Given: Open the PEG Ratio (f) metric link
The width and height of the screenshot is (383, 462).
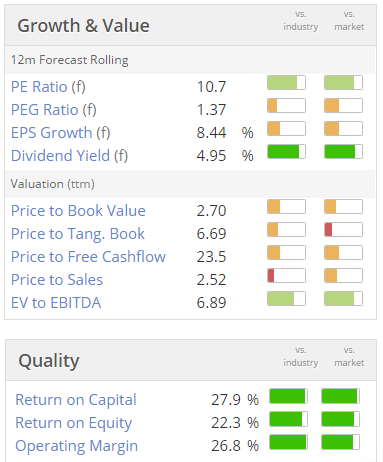Looking at the screenshot, I should pyautogui.click(x=54, y=110).
